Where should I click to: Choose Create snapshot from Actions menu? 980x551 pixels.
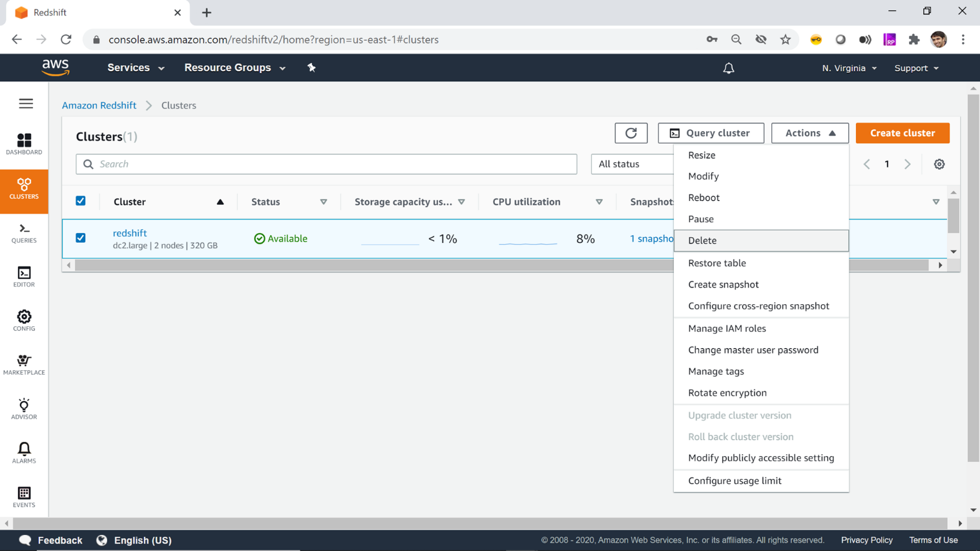pos(761,284)
